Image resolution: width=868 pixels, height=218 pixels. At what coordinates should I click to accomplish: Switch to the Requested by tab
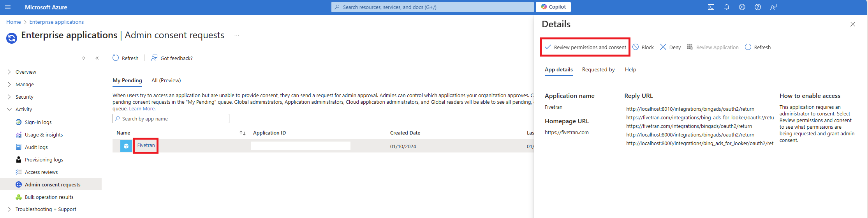598,70
